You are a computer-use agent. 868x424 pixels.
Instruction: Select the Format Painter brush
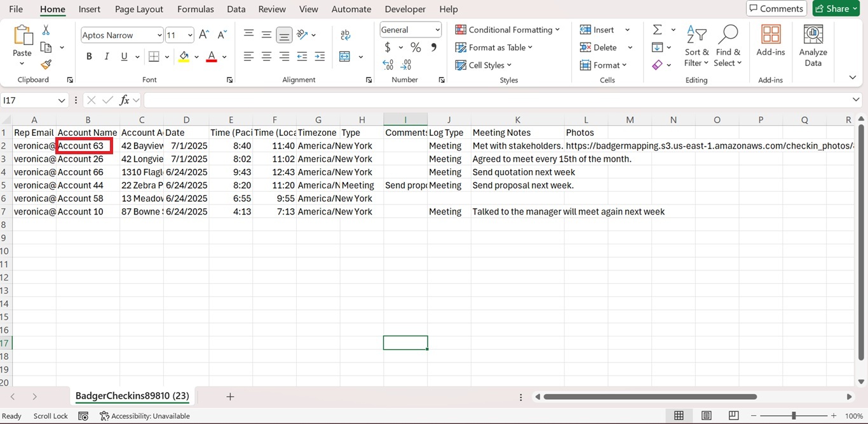pyautogui.click(x=46, y=64)
